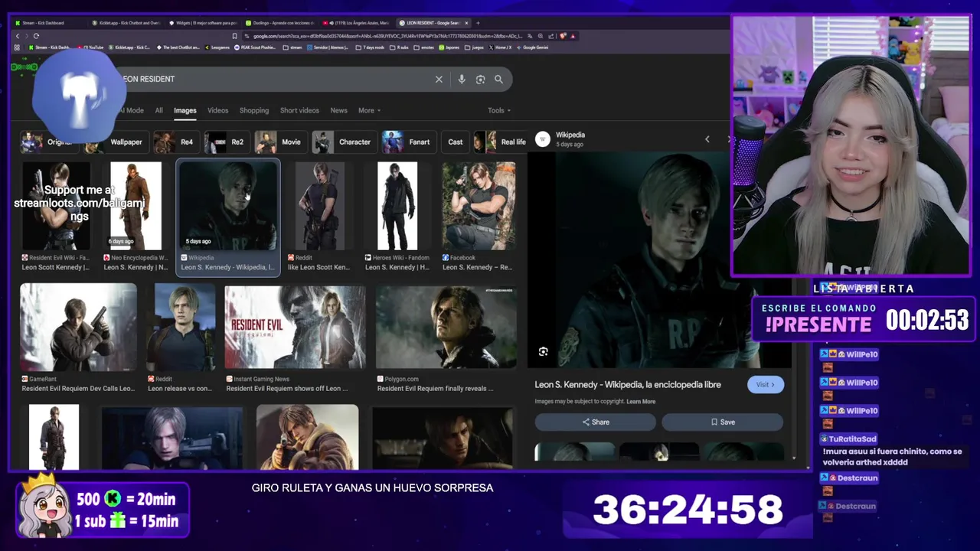Switch to Stream - Kick Dashboard tab
This screenshot has width=980, height=551.
click(48, 23)
